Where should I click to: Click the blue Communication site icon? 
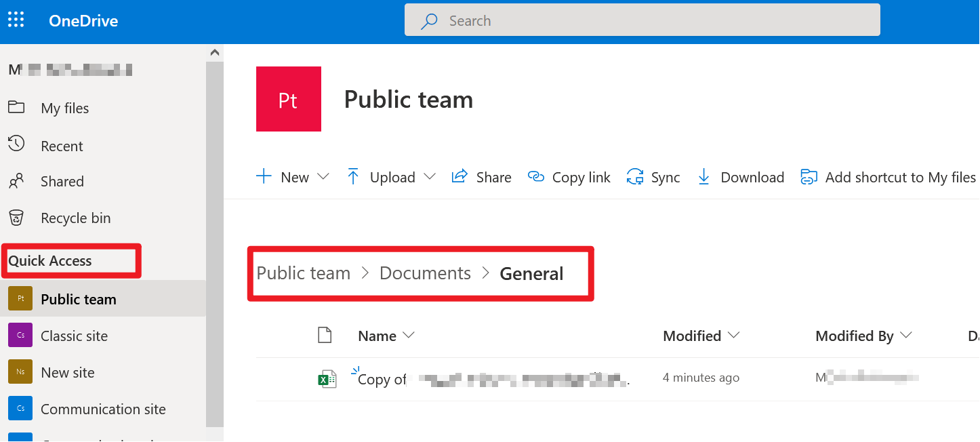coord(20,408)
